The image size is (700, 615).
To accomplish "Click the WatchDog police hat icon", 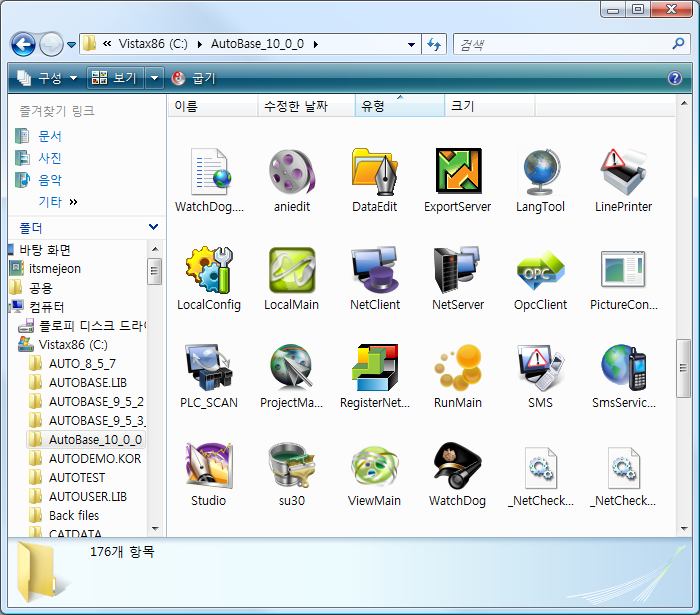I will pos(458,466).
